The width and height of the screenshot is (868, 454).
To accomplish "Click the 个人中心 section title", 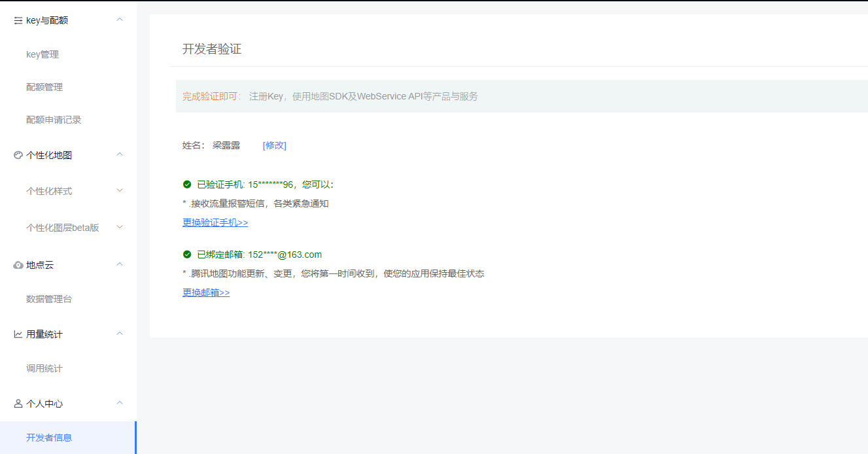I will point(44,404).
